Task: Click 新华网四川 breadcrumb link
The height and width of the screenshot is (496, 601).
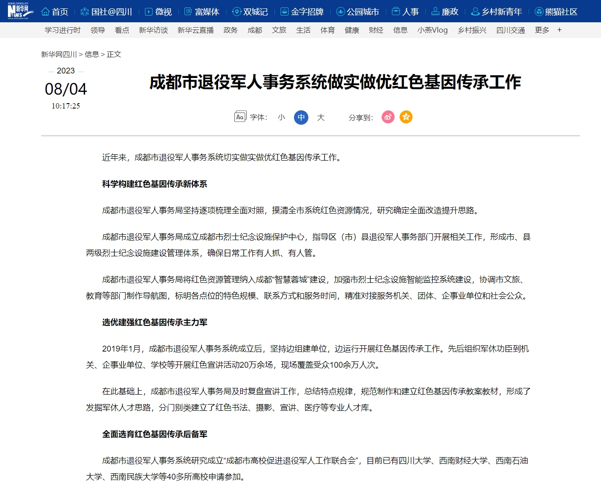Action: pyautogui.click(x=59, y=54)
